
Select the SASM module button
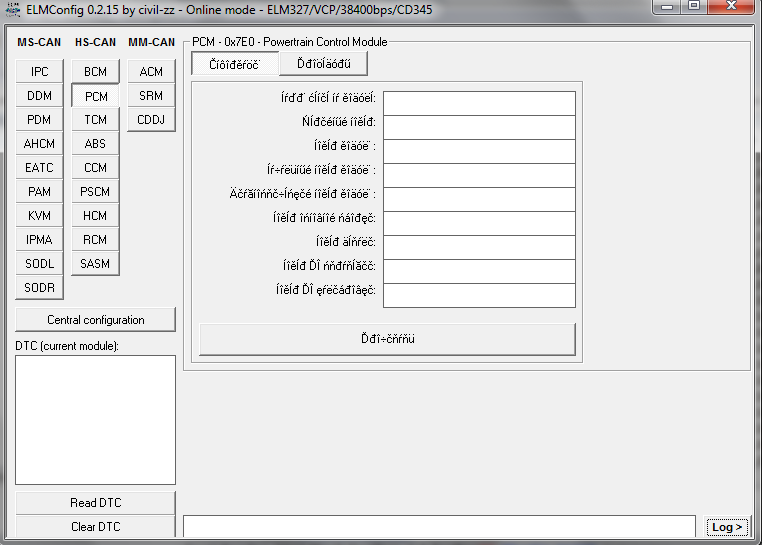pos(95,264)
